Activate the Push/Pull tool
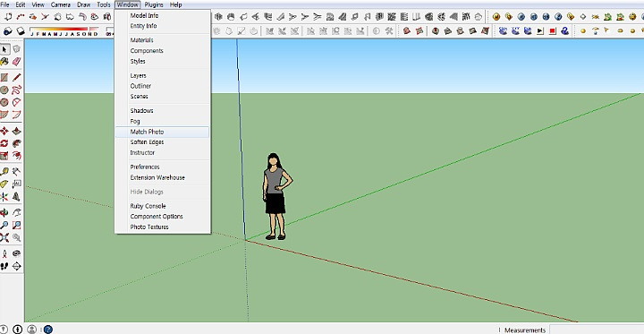This screenshot has width=644, height=334. pos(16,132)
